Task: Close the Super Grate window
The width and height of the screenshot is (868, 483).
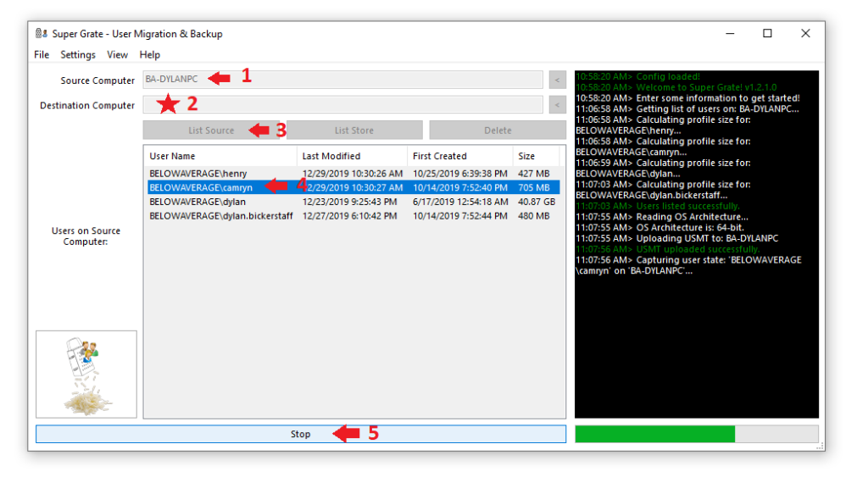Action: pos(805,34)
